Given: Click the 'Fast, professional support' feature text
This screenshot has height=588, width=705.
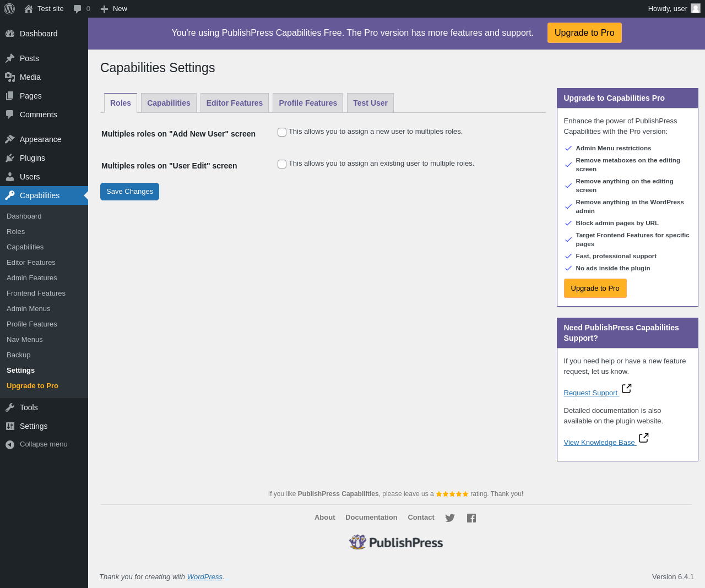Looking at the screenshot, I should coord(616,256).
